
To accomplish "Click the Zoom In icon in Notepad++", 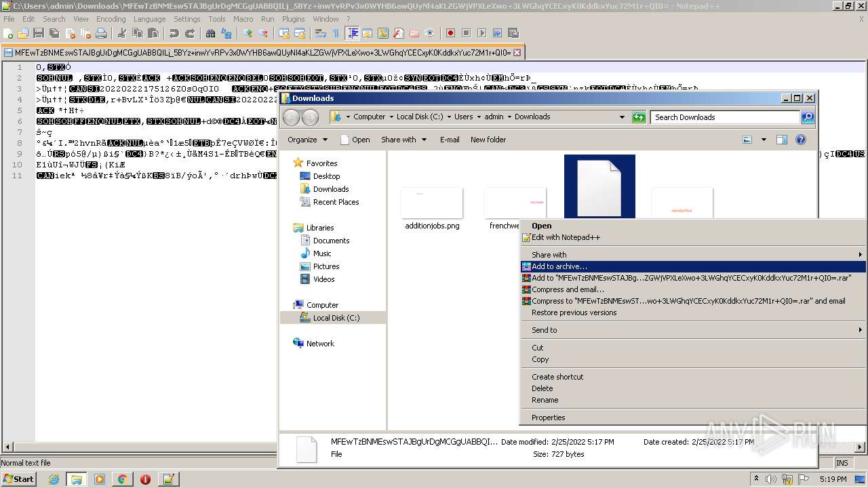I will 248,33.
